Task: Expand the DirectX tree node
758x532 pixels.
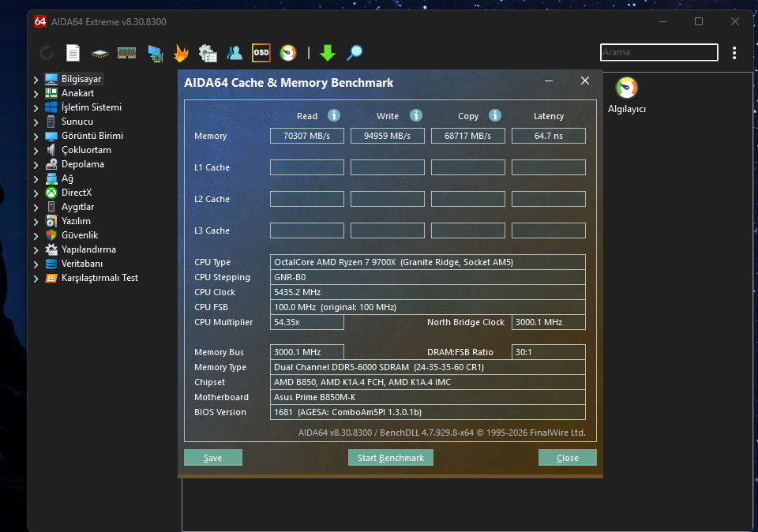Action: point(36,193)
